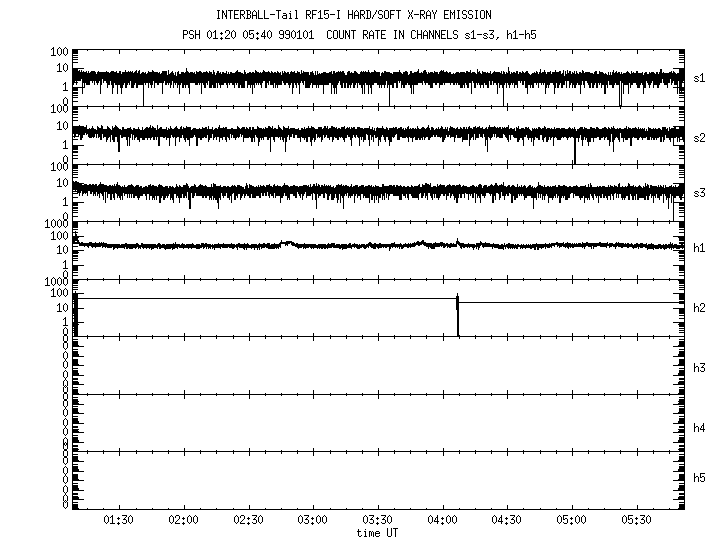This screenshot has width=720, height=550.
Task: Click the h4 channel label
Action: coord(699,428)
